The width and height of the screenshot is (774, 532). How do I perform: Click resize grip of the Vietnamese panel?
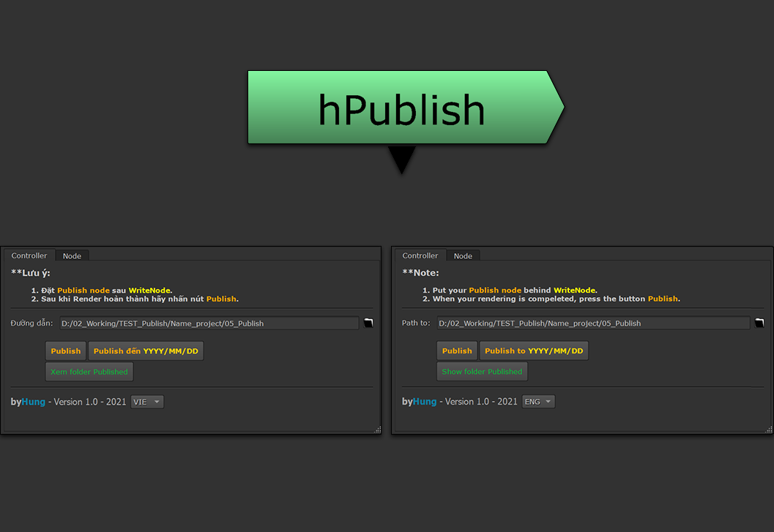(377, 430)
